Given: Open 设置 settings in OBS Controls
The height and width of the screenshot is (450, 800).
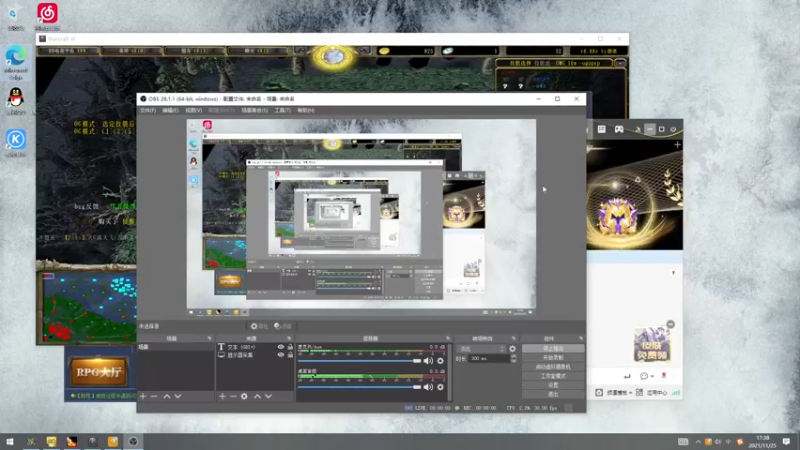Looking at the screenshot, I should point(553,385).
